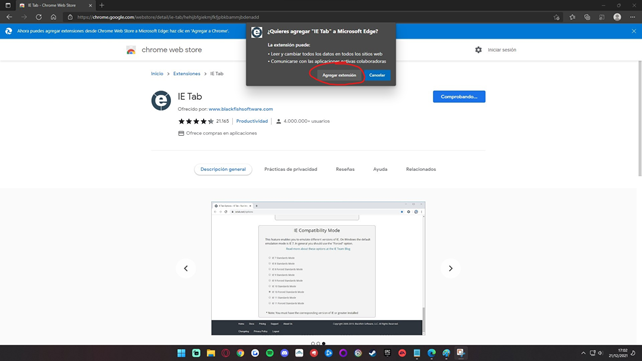Open File Explorer from the taskbar
Image resolution: width=642 pixels, height=361 pixels.
pos(211,353)
